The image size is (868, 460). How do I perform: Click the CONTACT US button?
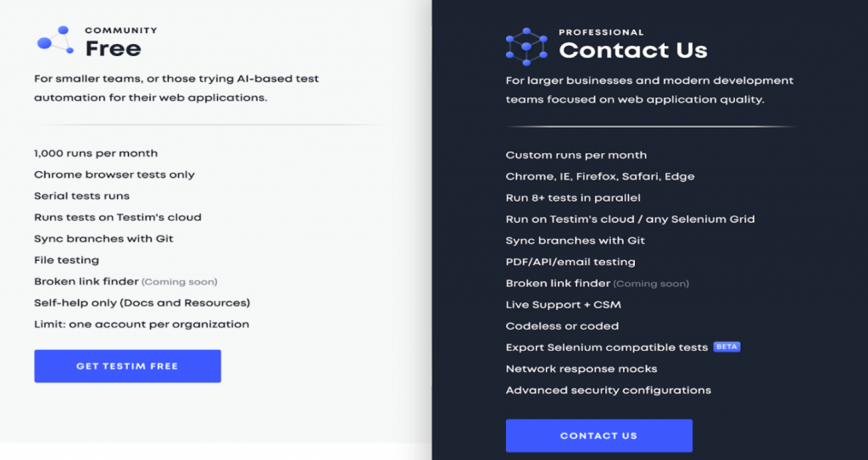pyautogui.click(x=599, y=435)
